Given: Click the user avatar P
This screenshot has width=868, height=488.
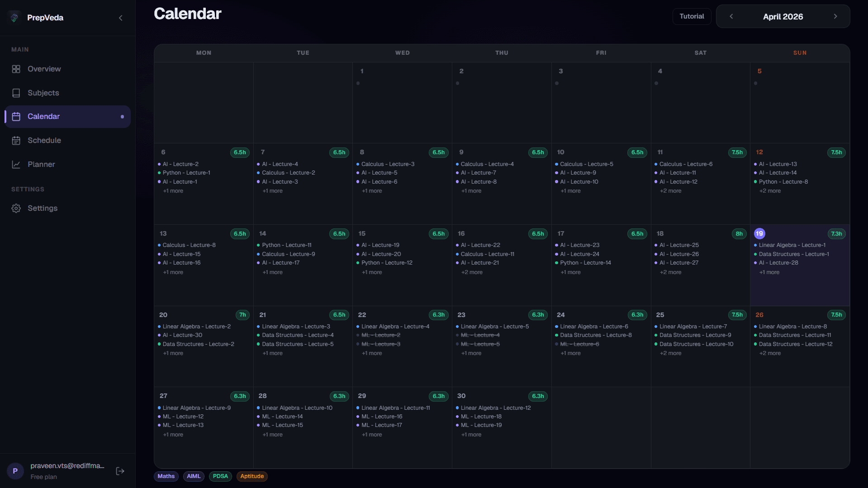Looking at the screenshot, I should pyautogui.click(x=15, y=471).
